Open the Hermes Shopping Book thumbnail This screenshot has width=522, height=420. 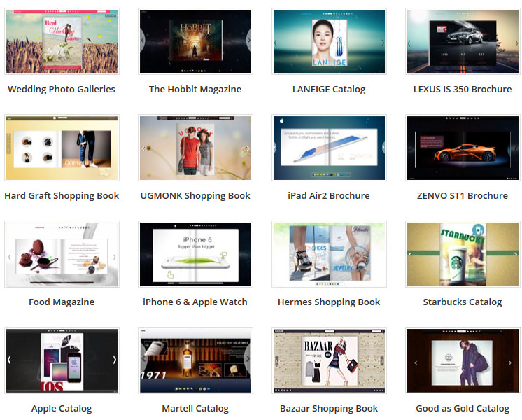[x=329, y=254]
